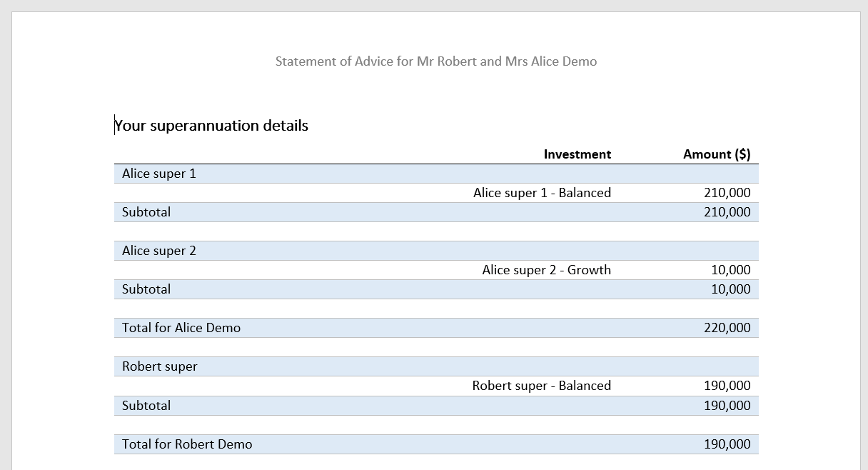The height and width of the screenshot is (470, 868).
Task: Click the 'Total for Robert Demo' label
Action: pyautogui.click(x=187, y=444)
